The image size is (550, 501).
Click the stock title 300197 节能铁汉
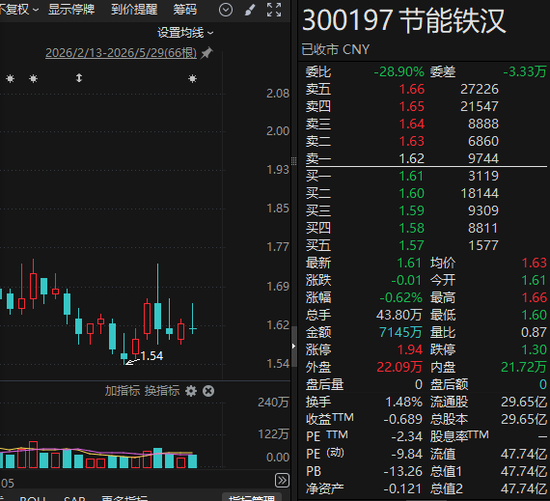tap(404, 21)
